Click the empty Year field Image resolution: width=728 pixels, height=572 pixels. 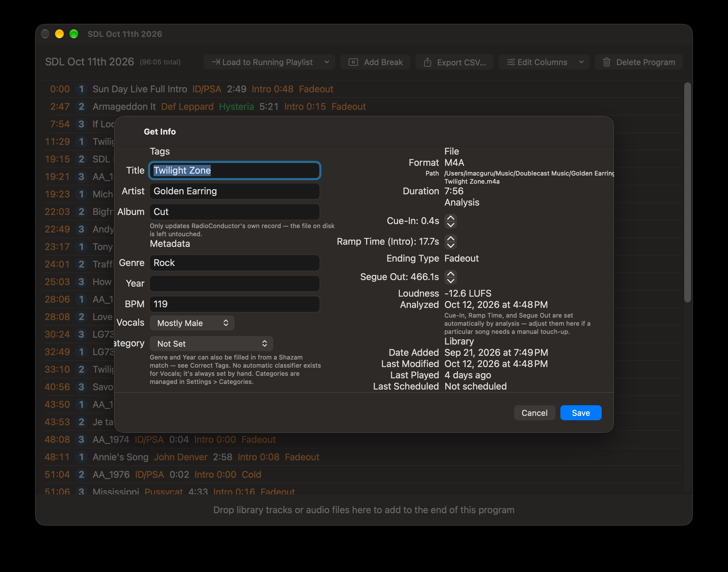(235, 283)
